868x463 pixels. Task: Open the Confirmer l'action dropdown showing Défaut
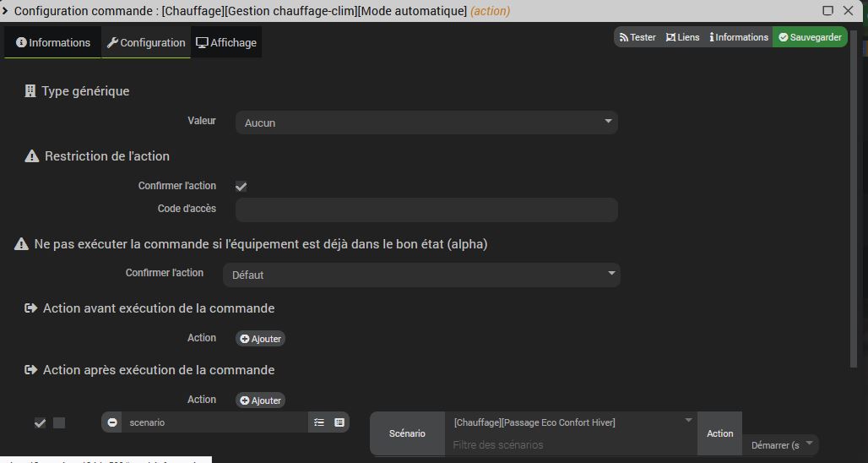[421, 275]
